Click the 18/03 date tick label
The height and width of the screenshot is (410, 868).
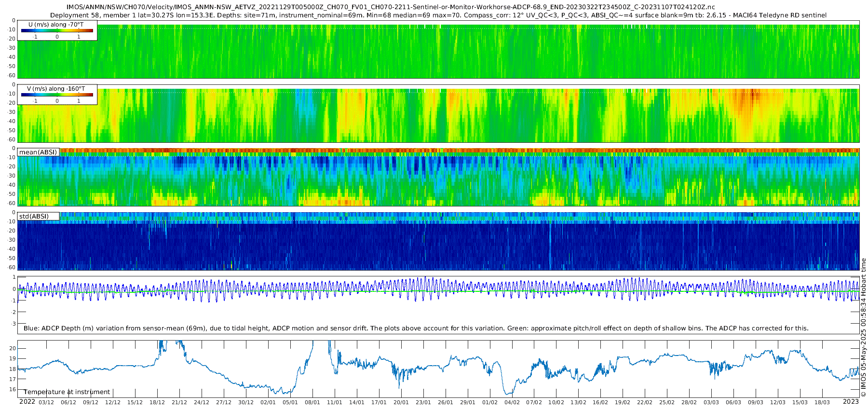click(x=822, y=402)
